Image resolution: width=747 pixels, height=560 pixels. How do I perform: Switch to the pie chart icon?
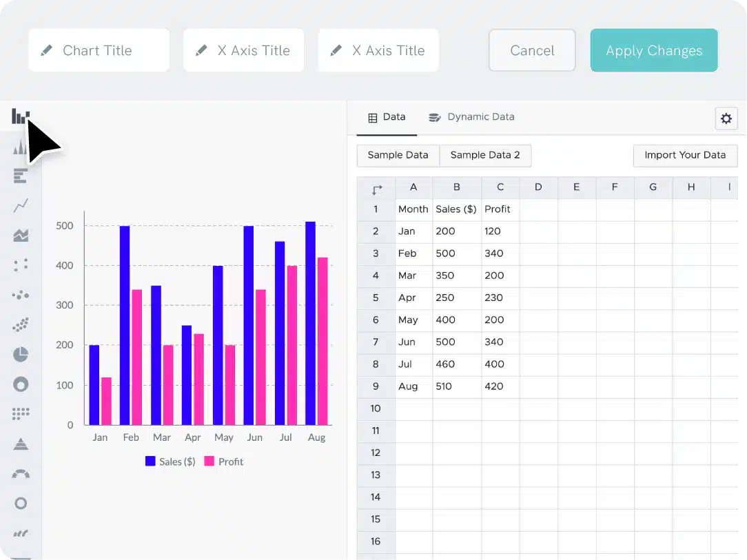tap(21, 354)
